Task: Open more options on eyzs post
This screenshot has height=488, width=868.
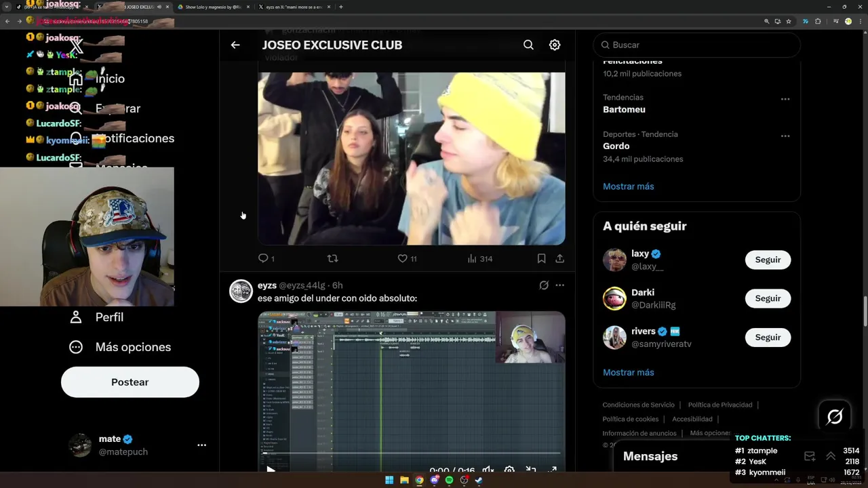Action: tap(559, 285)
